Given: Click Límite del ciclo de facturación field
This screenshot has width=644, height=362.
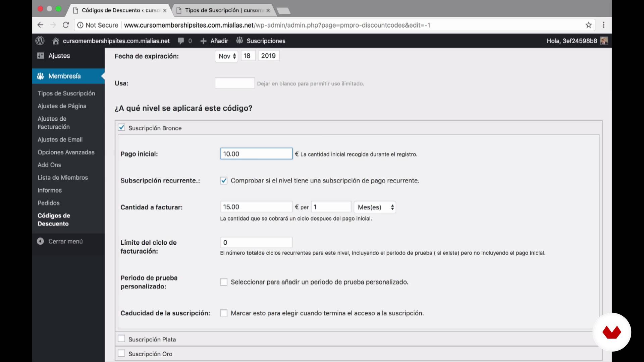Looking at the screenshot, I should [x=256, y=242].
